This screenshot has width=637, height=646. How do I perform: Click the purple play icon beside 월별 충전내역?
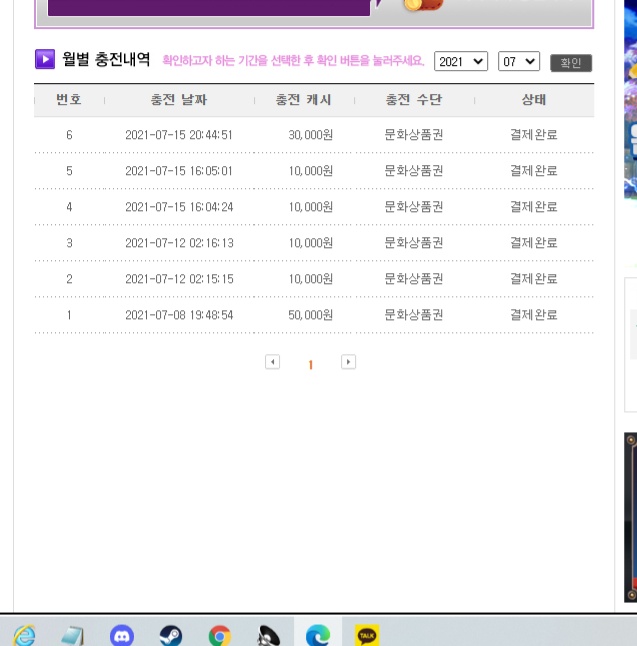(45, 59)
